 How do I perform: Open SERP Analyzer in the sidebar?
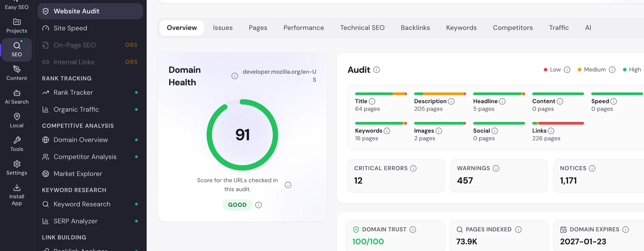(x=90, y=221)
